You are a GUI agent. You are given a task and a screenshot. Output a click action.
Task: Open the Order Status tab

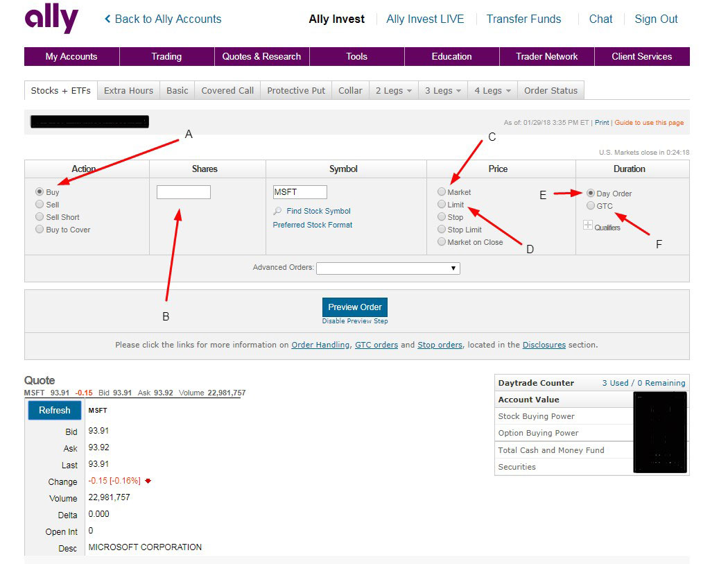(551, 90)
